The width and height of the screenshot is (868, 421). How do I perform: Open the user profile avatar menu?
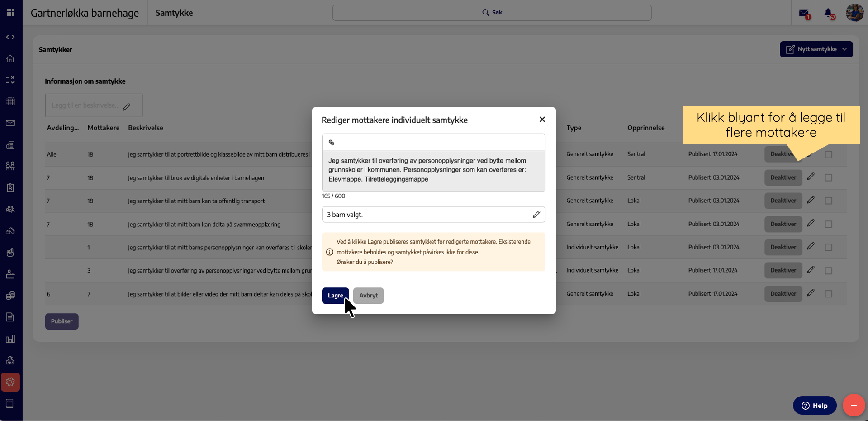[854, 13]
